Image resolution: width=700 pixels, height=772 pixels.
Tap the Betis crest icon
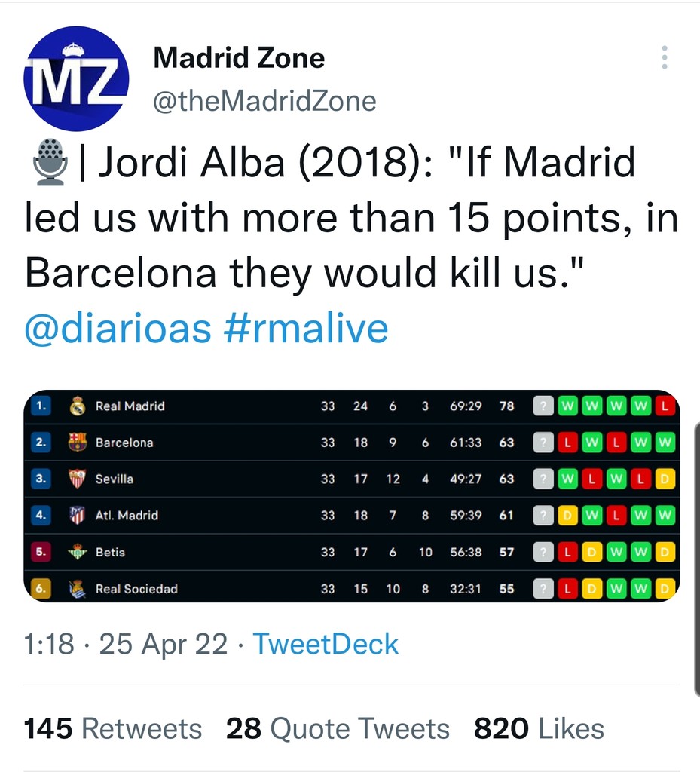pos(77,552)
